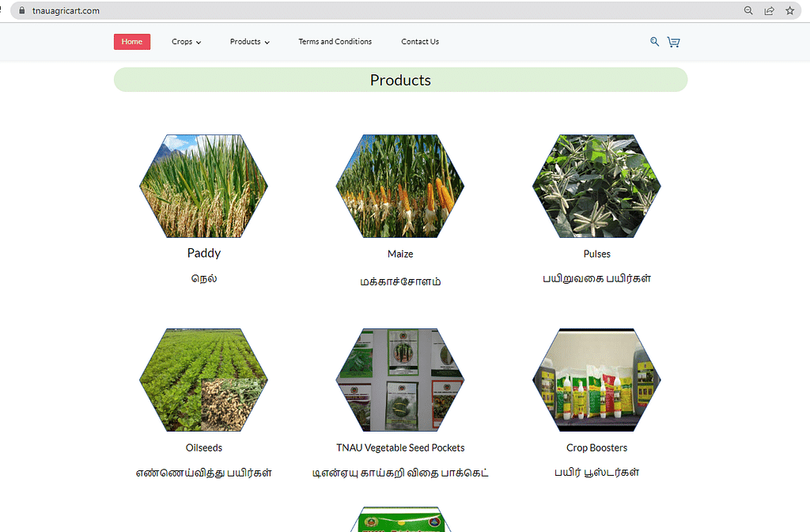Viewport: 810px width, 532px height.
Task: Open the shopping cart icon
Action: 674,42
